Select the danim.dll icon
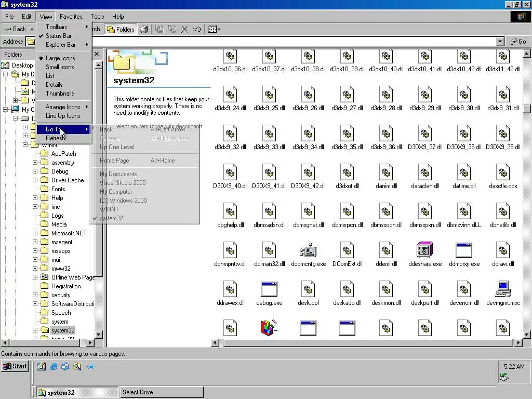 tap(386, 172)
